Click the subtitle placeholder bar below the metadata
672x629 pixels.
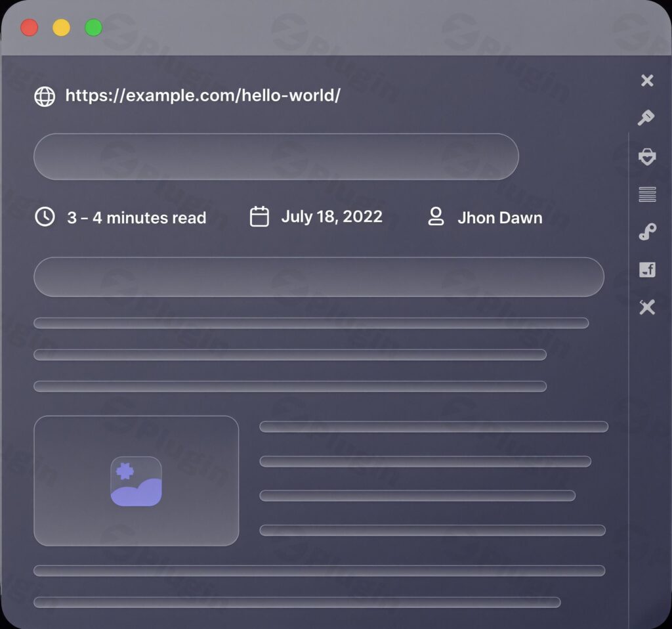(319, 276)
